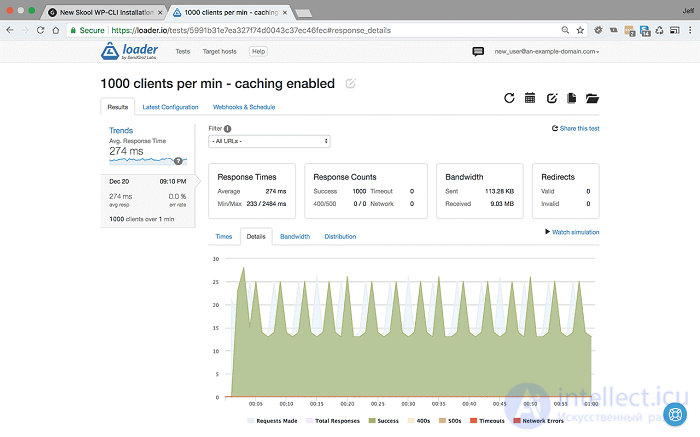Toggle 400s legend series
Viewport: 700px width, 437px height.
point(419,420)
